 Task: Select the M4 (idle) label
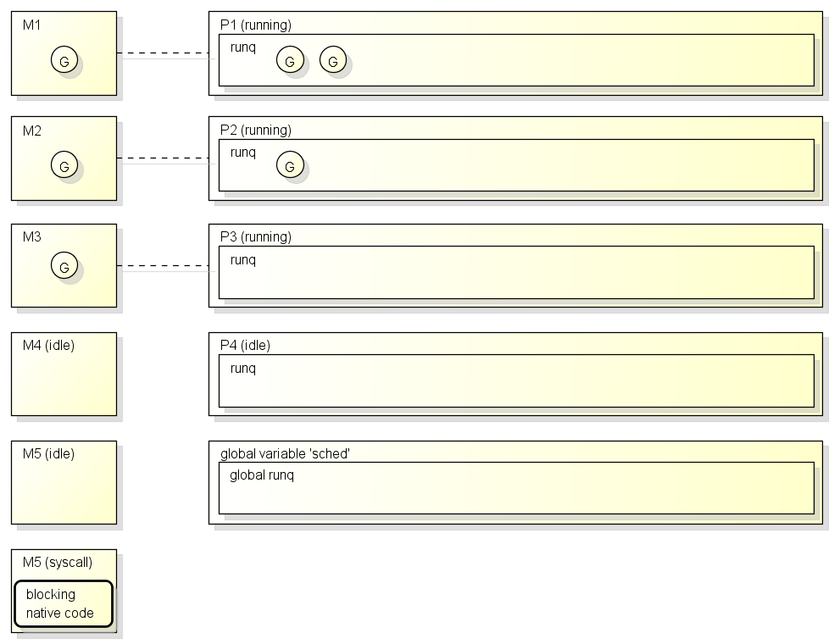tap(48, 346)
